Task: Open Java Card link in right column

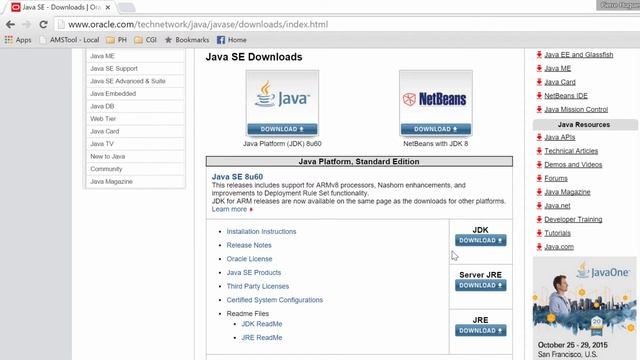Action: [x=560, y=82]
